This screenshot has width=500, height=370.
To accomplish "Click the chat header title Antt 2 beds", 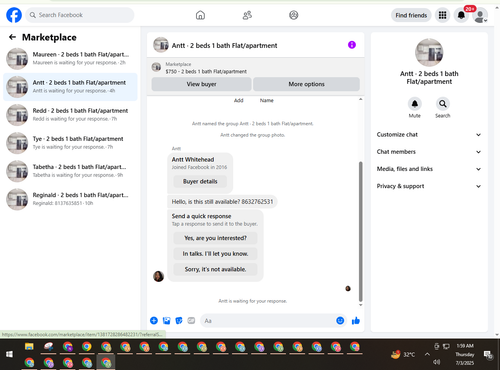I will pos(224,45).
